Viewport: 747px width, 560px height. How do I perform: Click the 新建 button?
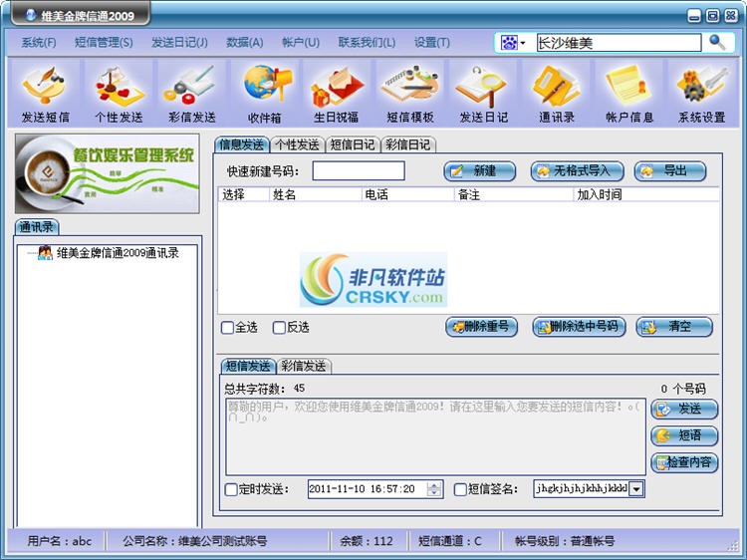[x=480, y=171]
